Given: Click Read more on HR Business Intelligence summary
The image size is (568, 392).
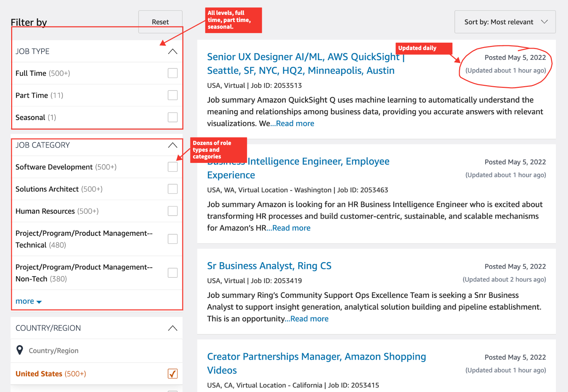Looking at the screenshot, I should pos(291,228).
